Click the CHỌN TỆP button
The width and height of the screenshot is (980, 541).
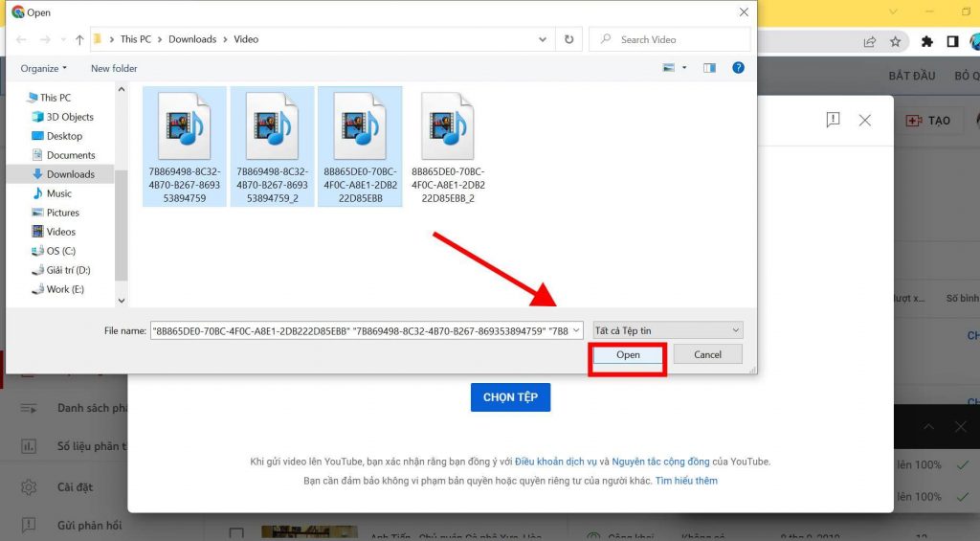tap(511, 397)
